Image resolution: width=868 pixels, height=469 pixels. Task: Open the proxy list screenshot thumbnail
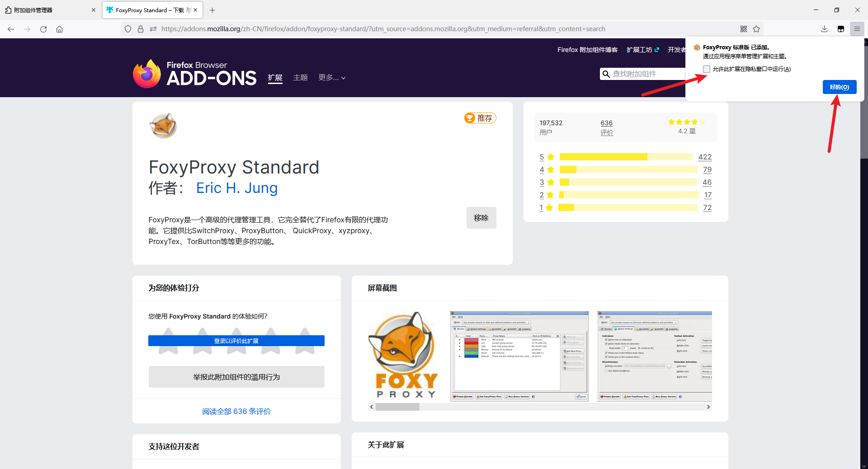click(519, 356)
